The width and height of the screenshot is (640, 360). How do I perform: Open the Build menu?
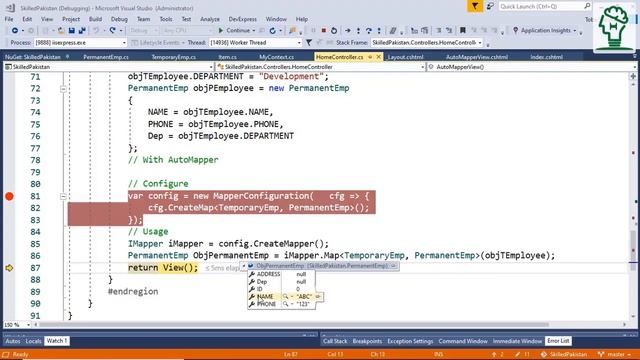pos(95,19)
